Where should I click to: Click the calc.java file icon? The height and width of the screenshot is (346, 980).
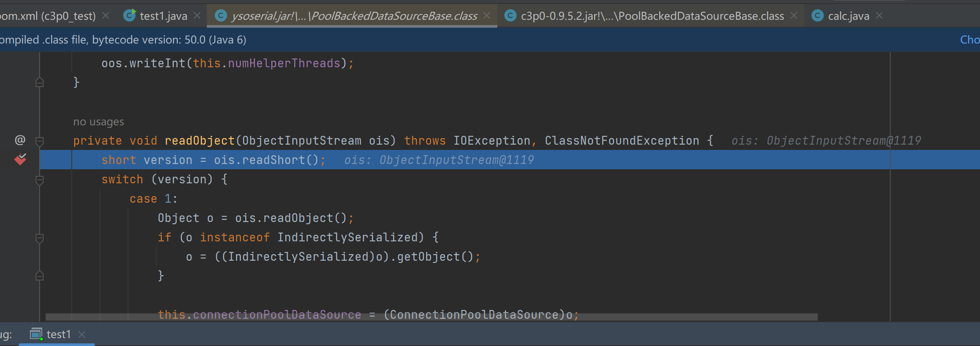[817, 16]
